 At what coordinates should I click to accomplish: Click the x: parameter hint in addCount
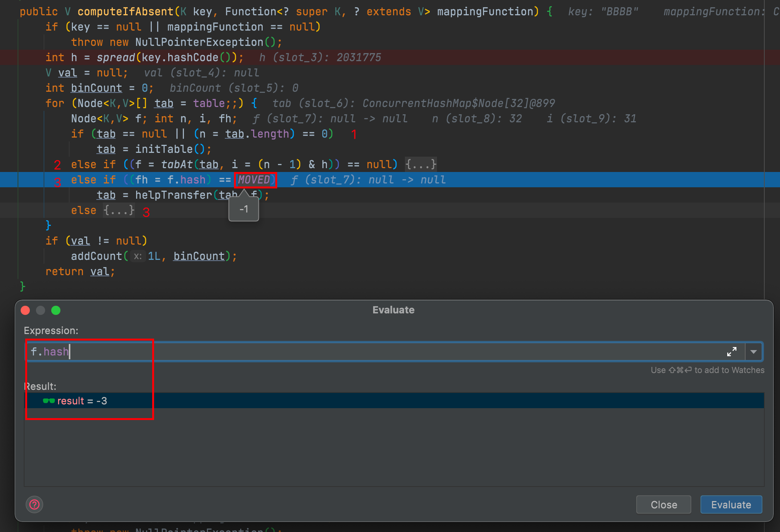(138, 256)
